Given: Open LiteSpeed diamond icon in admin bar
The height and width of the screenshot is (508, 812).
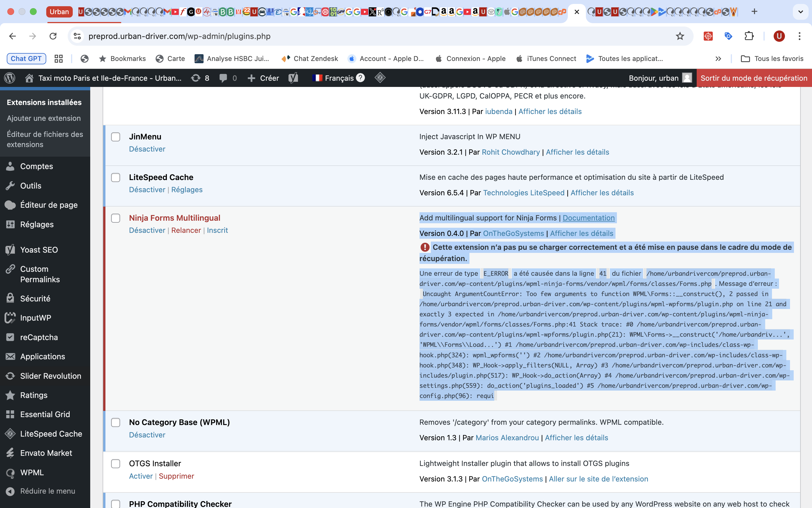Looking at the screenshot, I should coord(380,78).
